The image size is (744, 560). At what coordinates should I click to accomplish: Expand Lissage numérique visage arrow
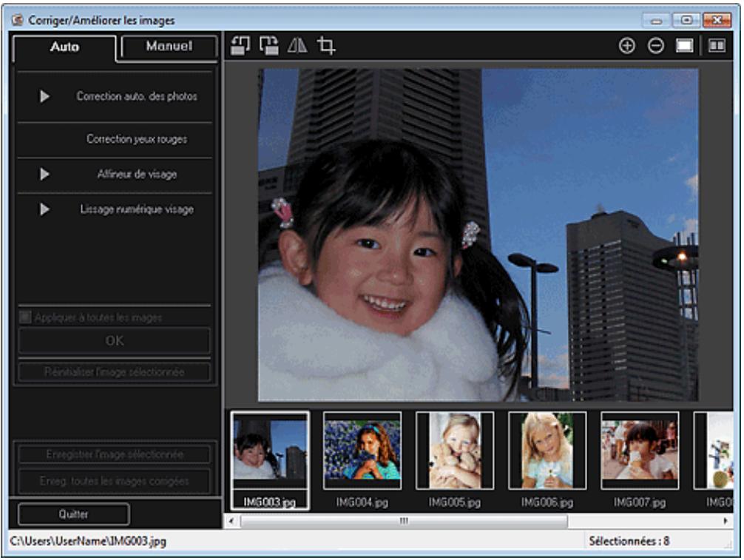coord(44,209)
